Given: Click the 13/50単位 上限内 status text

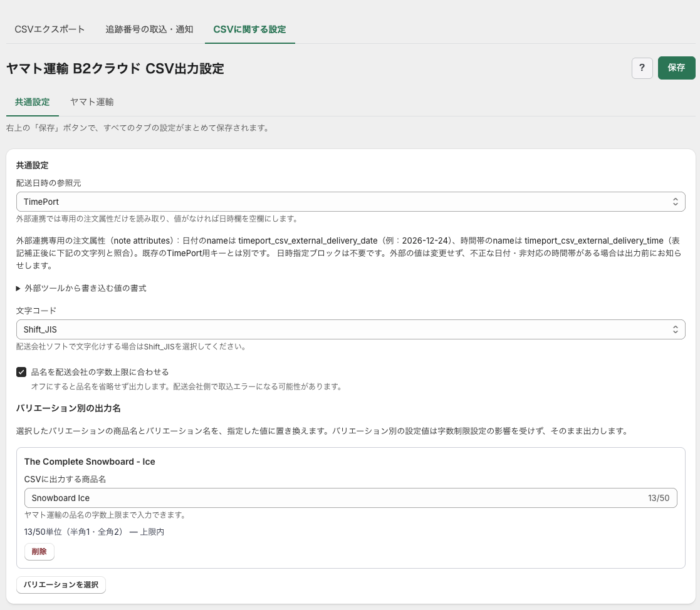Looking at the screenshot, I should click(x=94, y=532).
